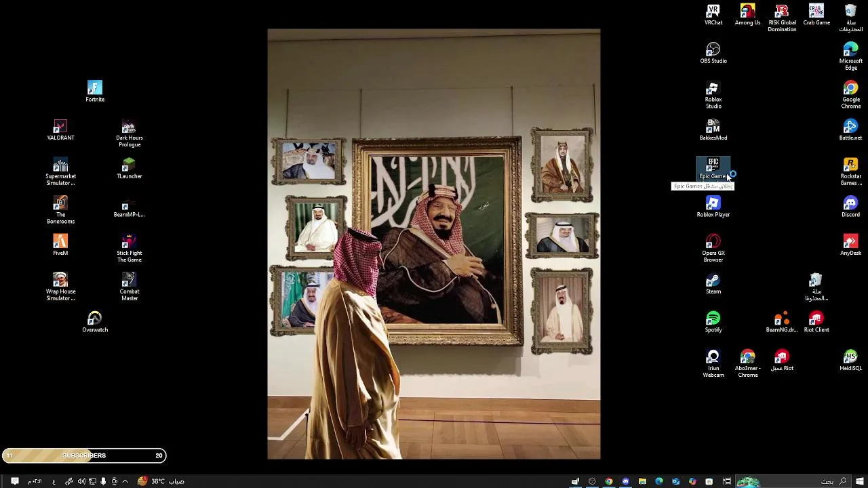
Task: Open File Explorer from the taskbar
Action: click(642, 481)
